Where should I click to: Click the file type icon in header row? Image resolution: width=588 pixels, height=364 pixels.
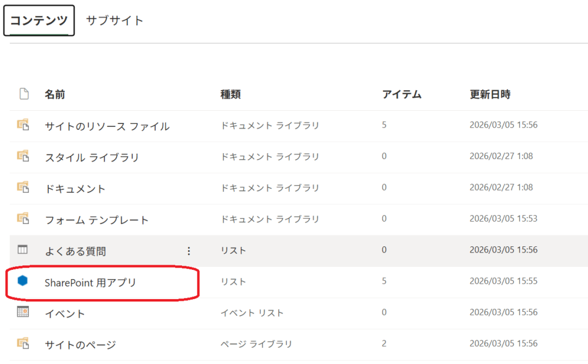point(24,94)
